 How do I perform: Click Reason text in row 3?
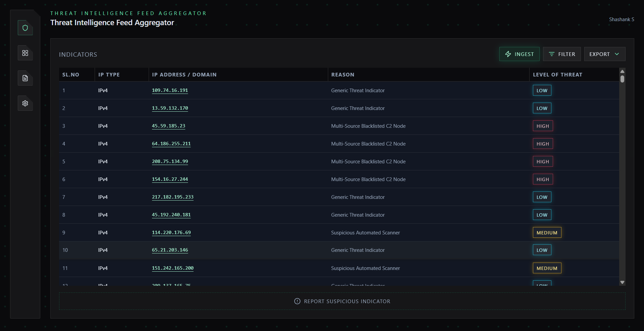pos(368,126)
